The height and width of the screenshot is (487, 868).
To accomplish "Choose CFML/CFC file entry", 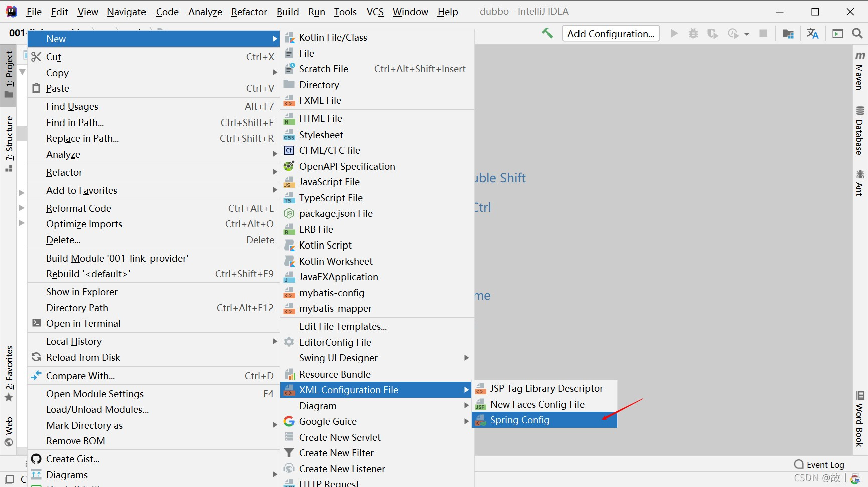I will tap(377, 150).
